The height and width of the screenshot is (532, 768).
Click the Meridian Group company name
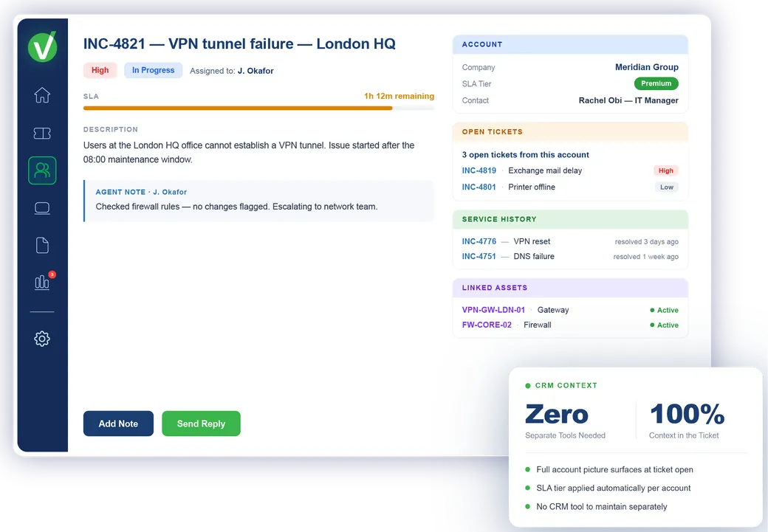(x=647, y=67)
